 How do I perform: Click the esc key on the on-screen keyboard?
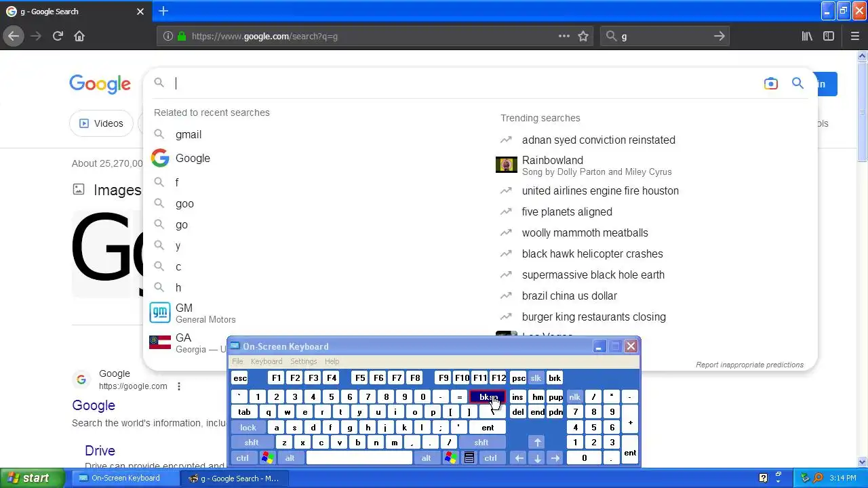click(240, 378)
